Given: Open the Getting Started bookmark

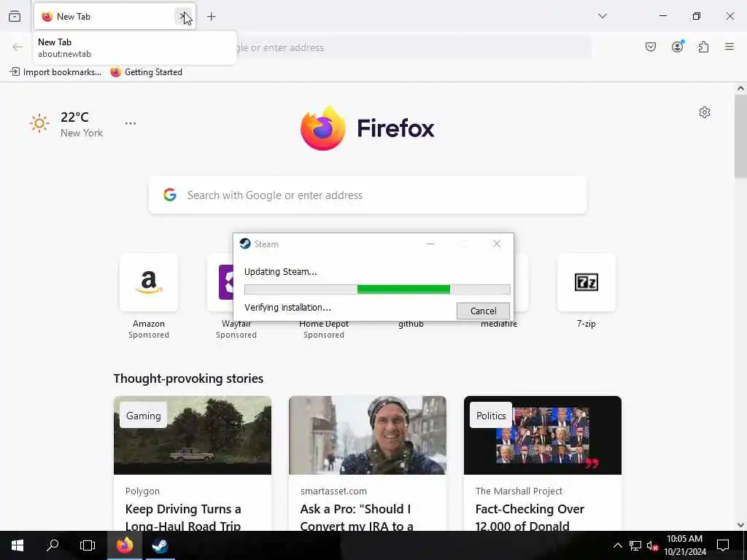Looking at the screenshot, I should [x=146, y=72].
